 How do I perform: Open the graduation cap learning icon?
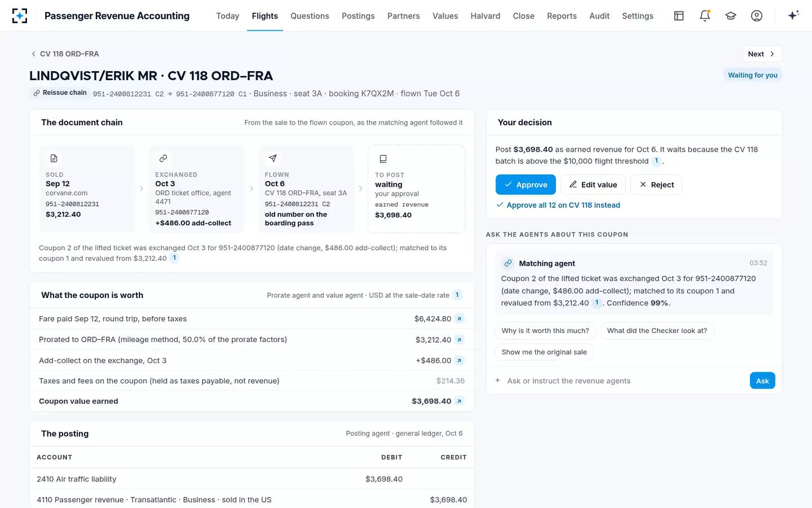point(731,16)
